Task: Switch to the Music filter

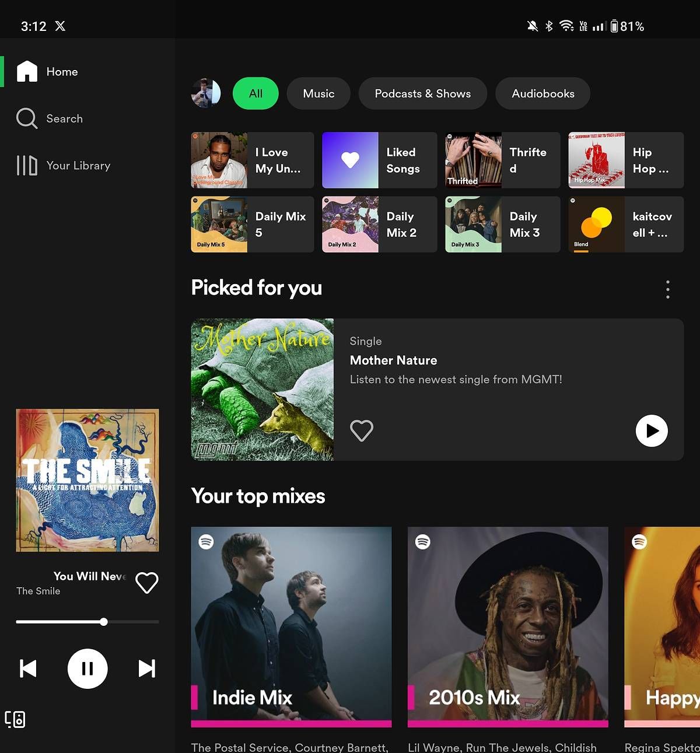Action: (x=318, y=93)
